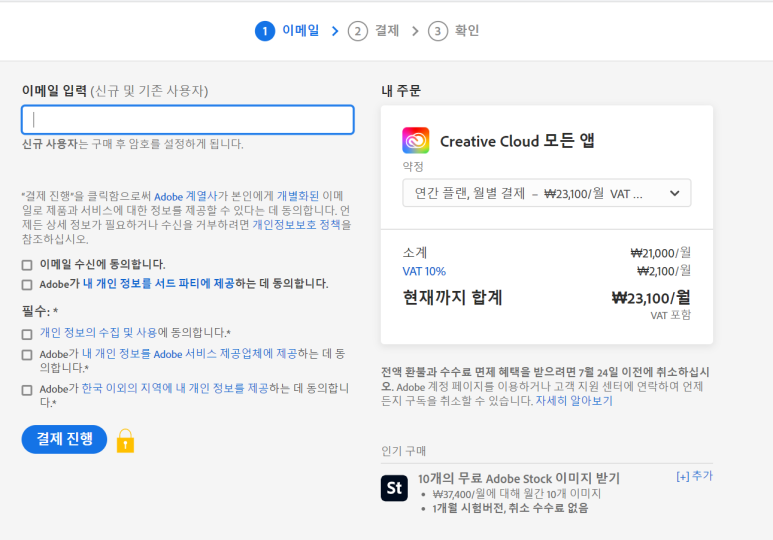Open 개인 정보의 수집 및 사용 link

(x=98, y=332)
